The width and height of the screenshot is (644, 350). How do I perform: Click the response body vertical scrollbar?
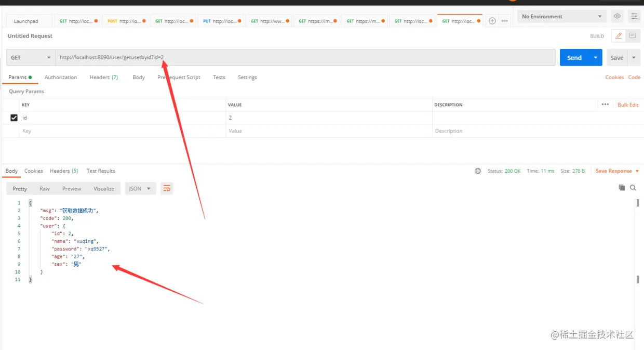[638, 241]
